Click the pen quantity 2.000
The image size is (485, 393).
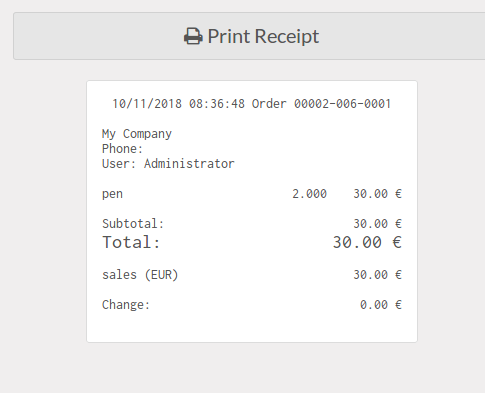tap(309, 194)
